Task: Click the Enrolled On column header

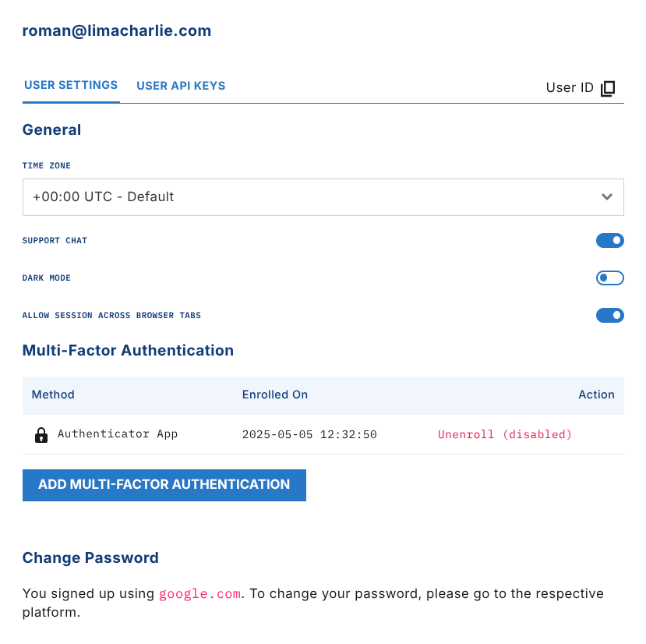Action: [x=275, y=395]
